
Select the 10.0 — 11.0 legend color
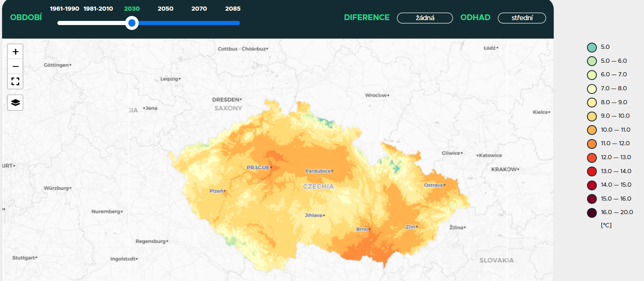pos(591,130)
